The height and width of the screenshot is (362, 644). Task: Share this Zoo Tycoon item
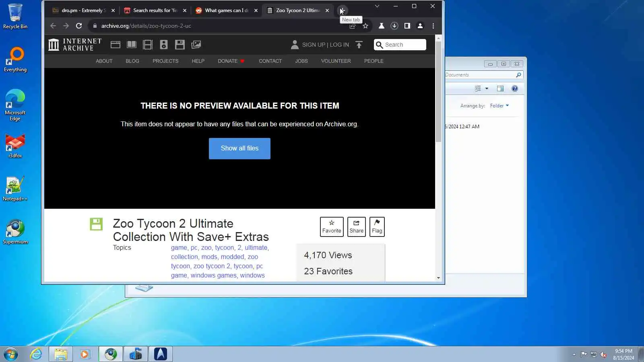357,227
